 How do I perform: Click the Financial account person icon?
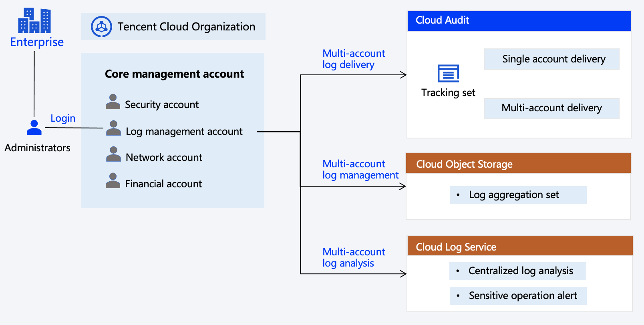[113, 181]
